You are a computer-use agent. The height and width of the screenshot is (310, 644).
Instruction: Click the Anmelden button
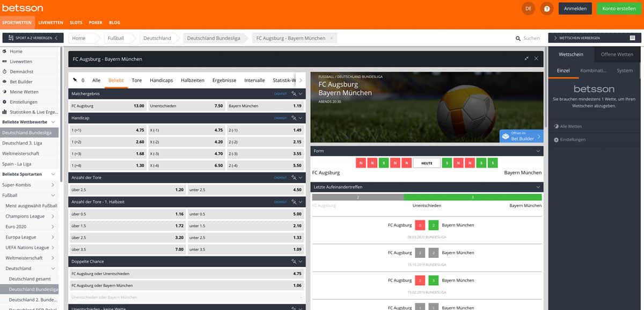(575, 9)
